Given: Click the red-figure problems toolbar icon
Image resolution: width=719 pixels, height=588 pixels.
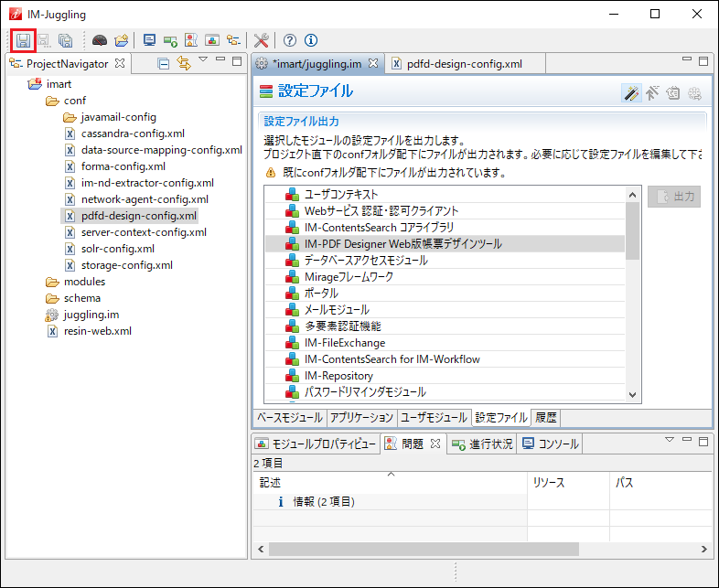Looking at the screenshot, I should 191,40.
